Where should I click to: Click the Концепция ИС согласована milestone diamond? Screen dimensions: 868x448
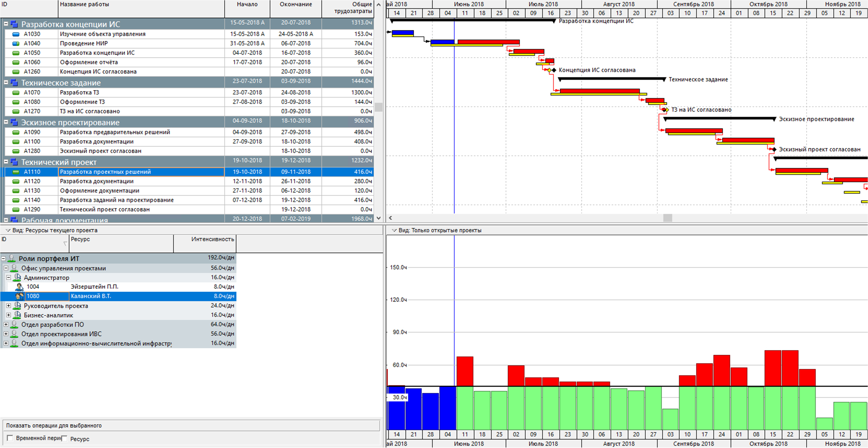(554, 70)
